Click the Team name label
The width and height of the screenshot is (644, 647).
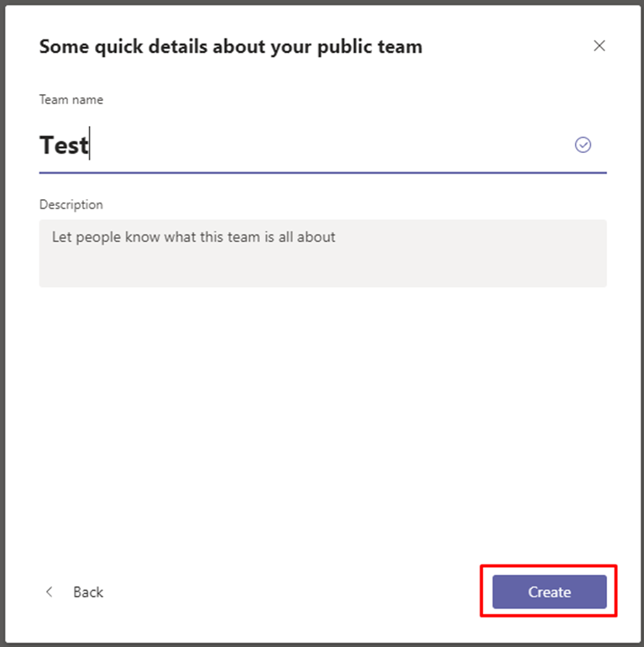click(71, 100)
